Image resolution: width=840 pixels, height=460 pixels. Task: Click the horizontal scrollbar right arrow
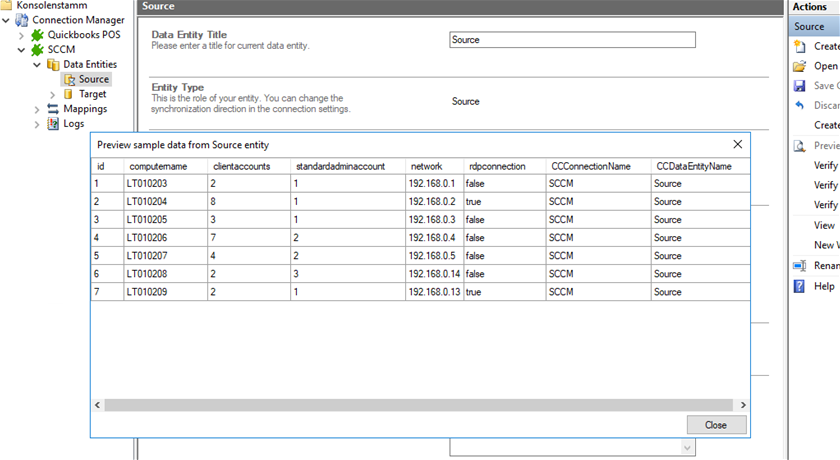pyautogui.click(x=742, y=405)
